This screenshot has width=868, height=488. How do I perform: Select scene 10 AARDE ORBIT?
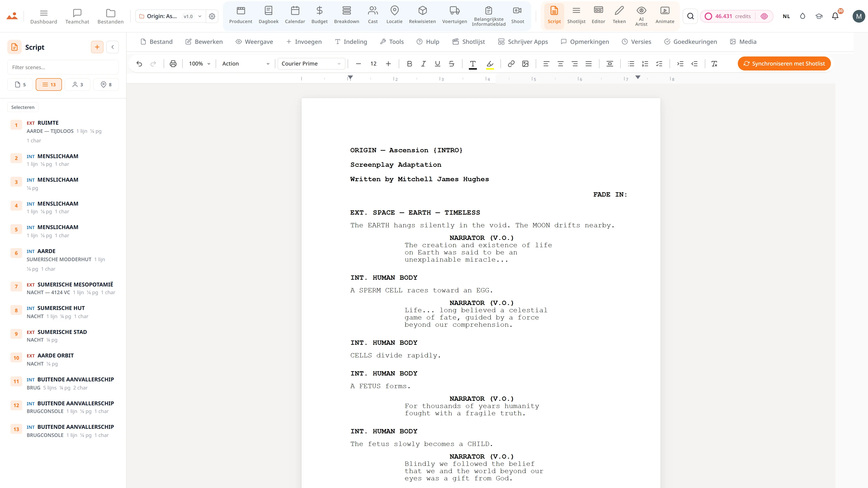pos(63,360)
